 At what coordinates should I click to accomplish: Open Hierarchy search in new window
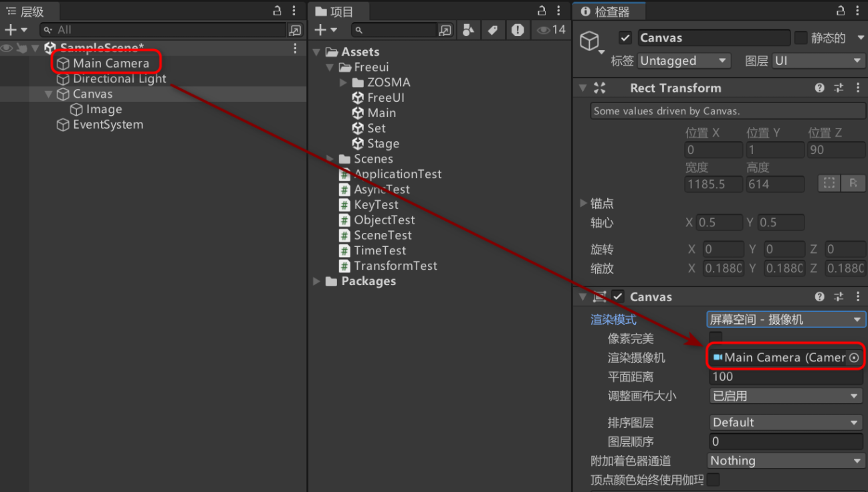click(x=295, y=29)
